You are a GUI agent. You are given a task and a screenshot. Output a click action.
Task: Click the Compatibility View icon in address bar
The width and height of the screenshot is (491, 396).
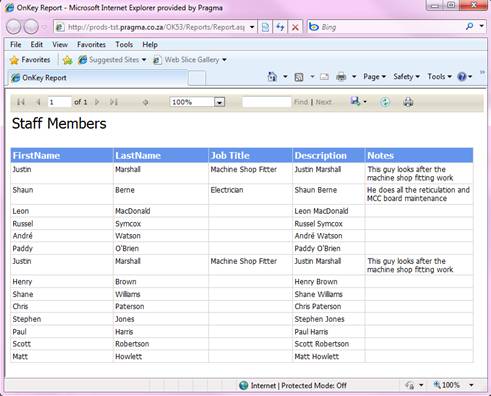pyautogui.click(x=265, y=27)
